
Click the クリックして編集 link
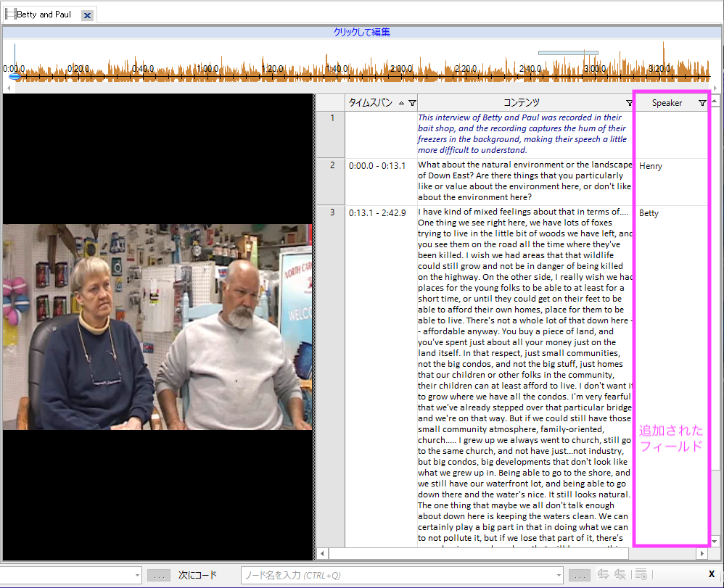(361, 32)
